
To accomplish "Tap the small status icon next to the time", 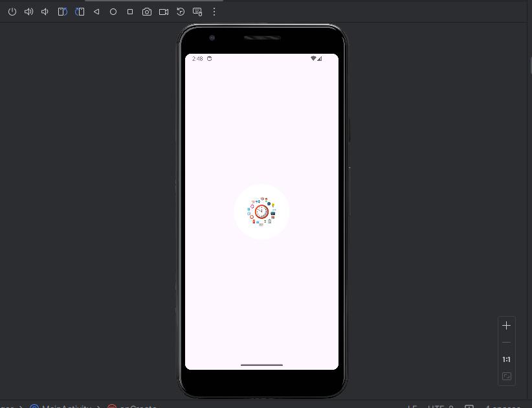I will [x=209, y=59].
